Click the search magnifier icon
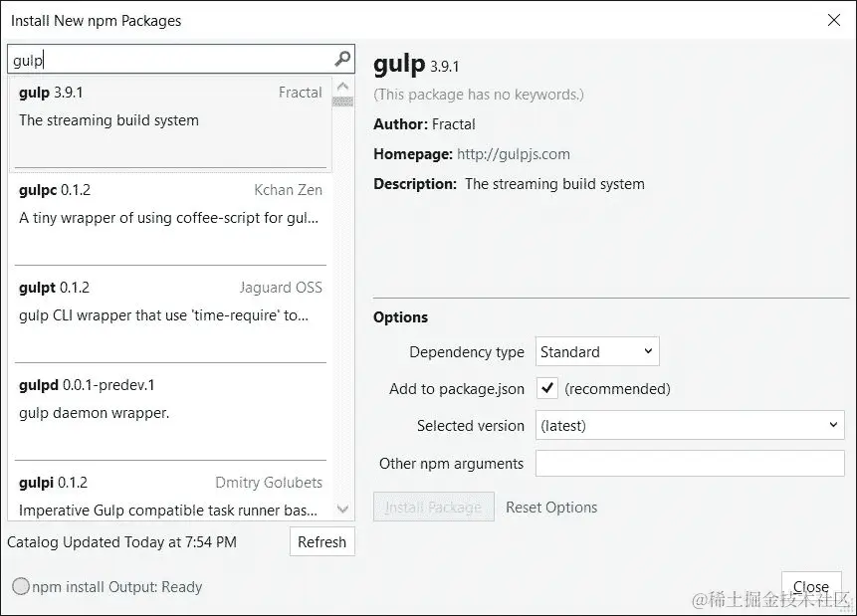This screenshot has width=857, height=616. click(341, 59)
